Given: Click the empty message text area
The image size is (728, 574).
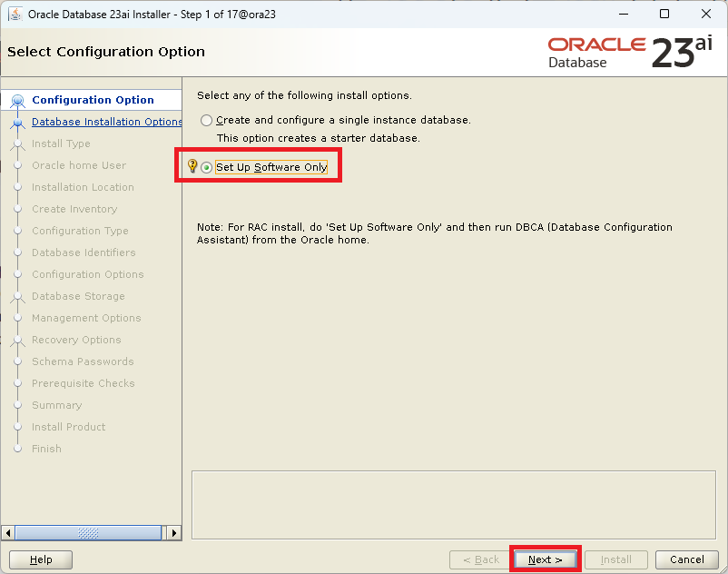Looking at the screenshot, I should point(454,505).
